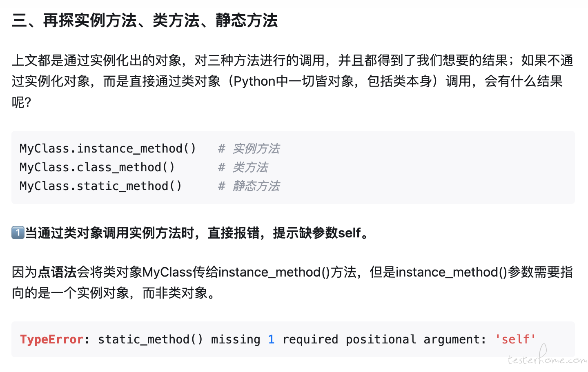
Task: Click the red TypeError keyword
Action: (x=52, y=339)
